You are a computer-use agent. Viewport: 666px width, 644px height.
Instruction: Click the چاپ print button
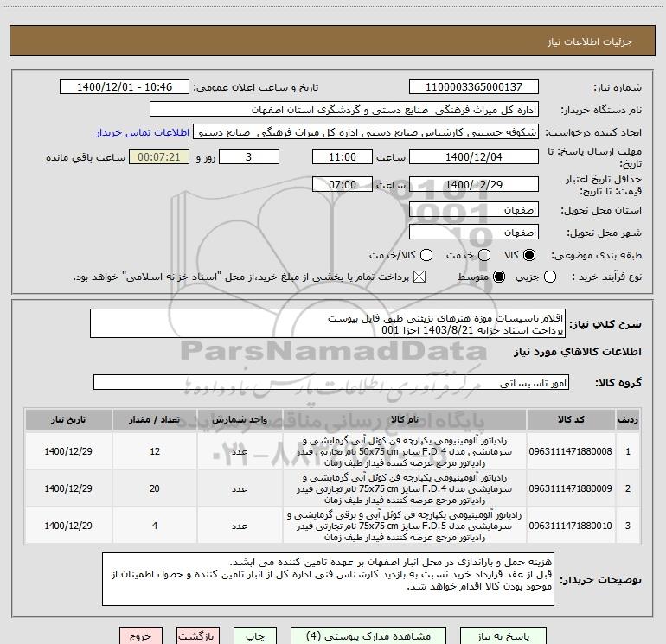(255, 636)
